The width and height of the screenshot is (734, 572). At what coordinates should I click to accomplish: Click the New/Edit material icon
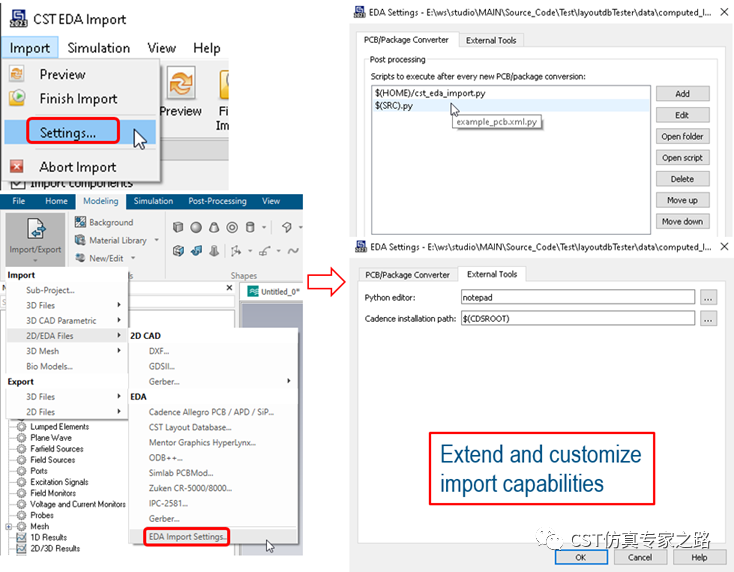80,258
